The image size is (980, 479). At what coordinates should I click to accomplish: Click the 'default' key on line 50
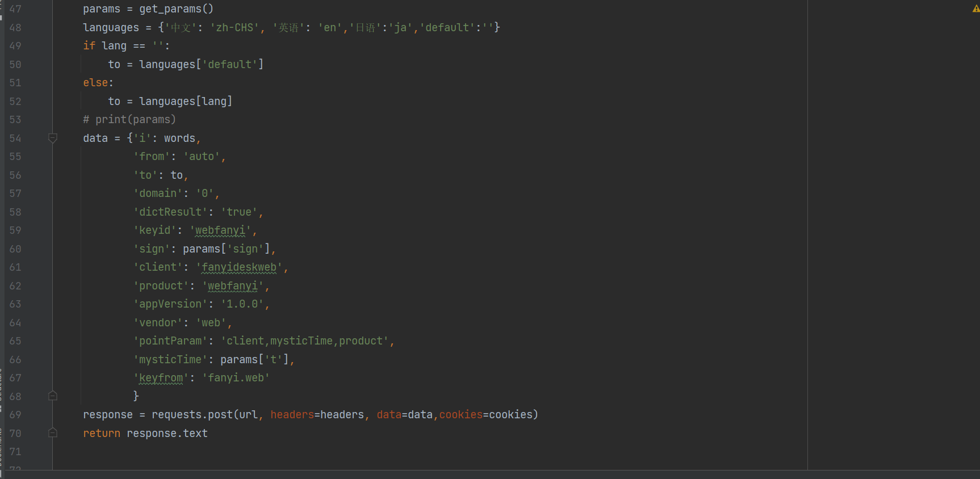pyautogui.click(x=230, y=65)
